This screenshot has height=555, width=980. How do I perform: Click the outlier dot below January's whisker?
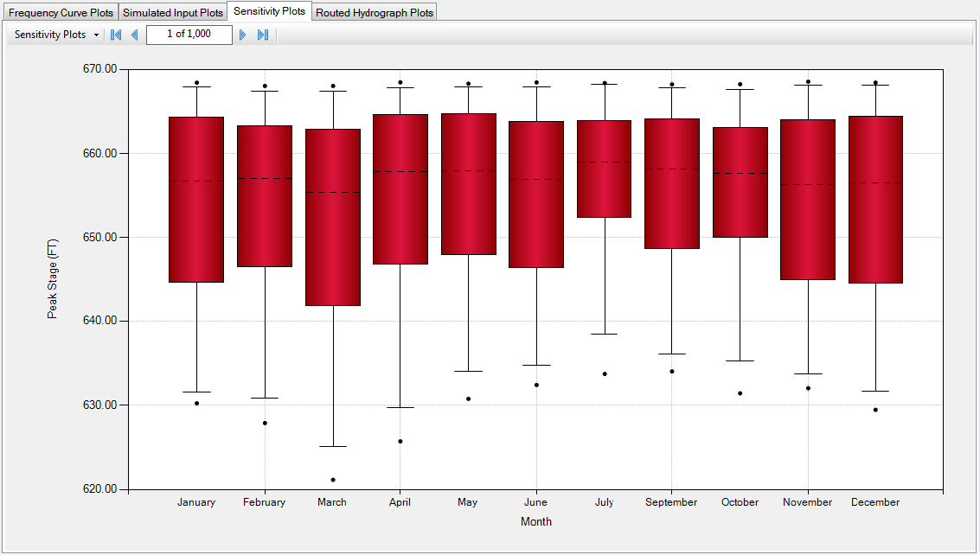coord(195,402)
